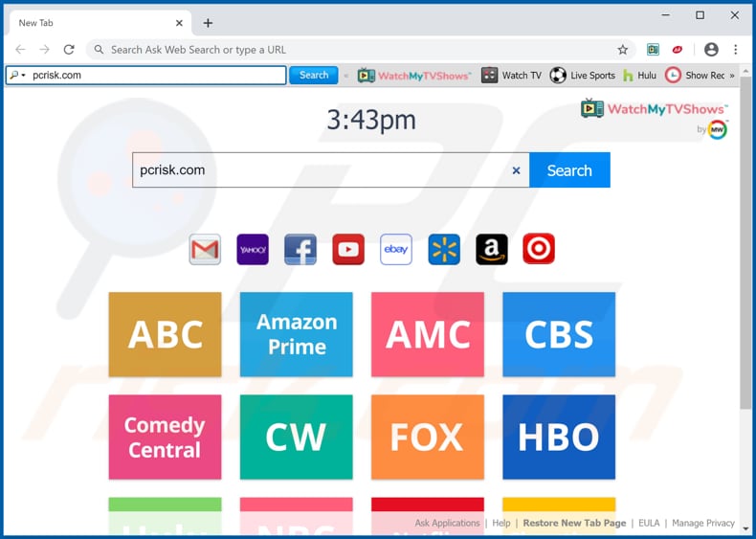The height and width of the screenshot is (539, 756).
Task: Reload the current page
Action: pyautogui.click(x=69, y=49)
